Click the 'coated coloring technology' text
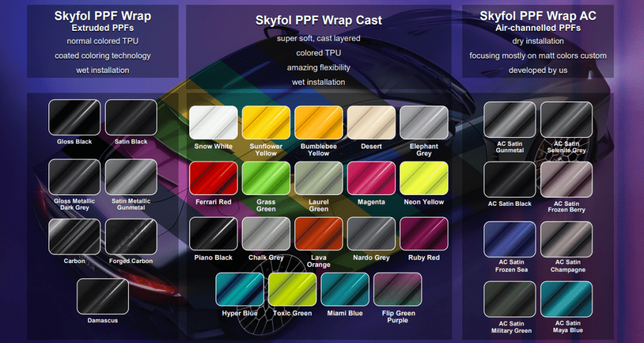644x343 pixels. pos(103,56)
